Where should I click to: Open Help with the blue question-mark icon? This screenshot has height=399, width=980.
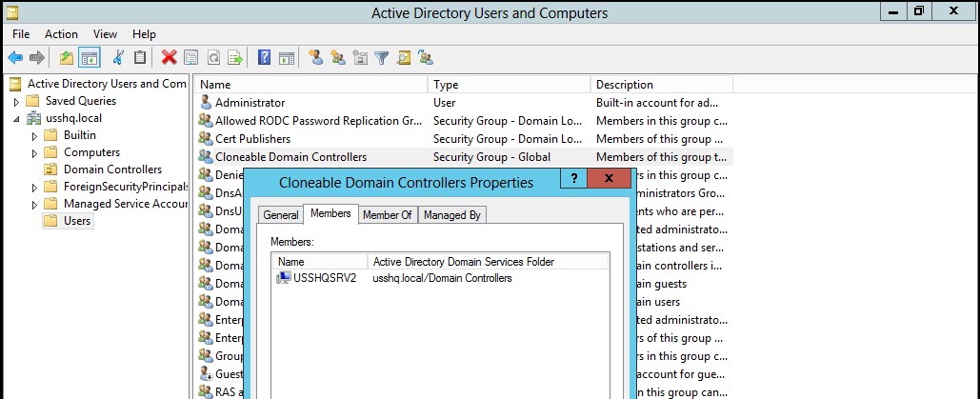tap(265, 58)
